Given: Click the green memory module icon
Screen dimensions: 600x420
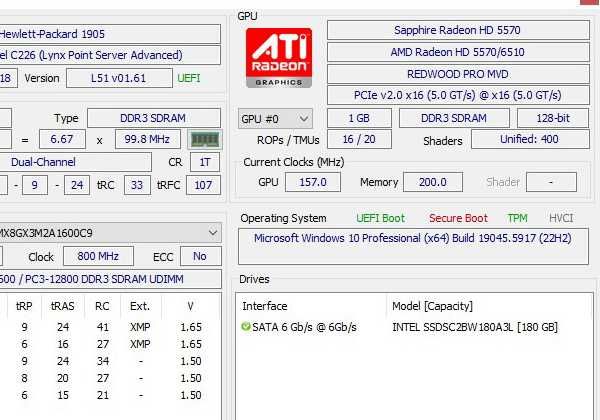Looking at the screenshot, I should click(x=205, y=139).
